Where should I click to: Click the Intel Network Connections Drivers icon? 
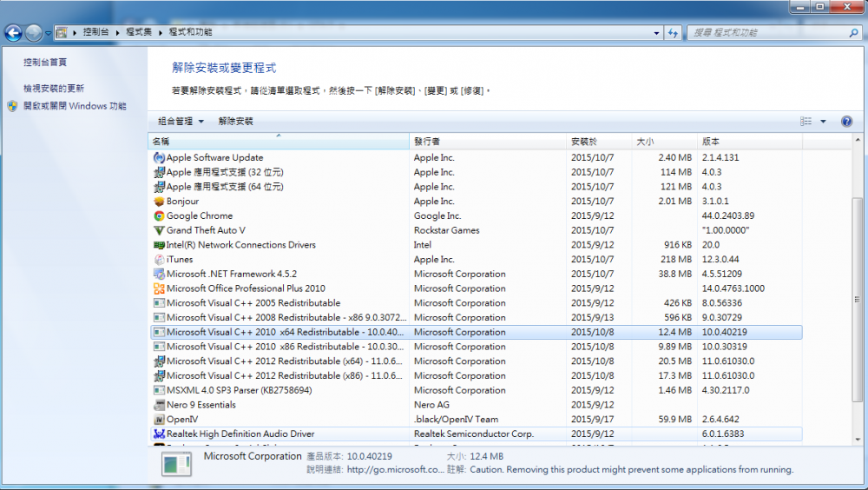(159, 244)
